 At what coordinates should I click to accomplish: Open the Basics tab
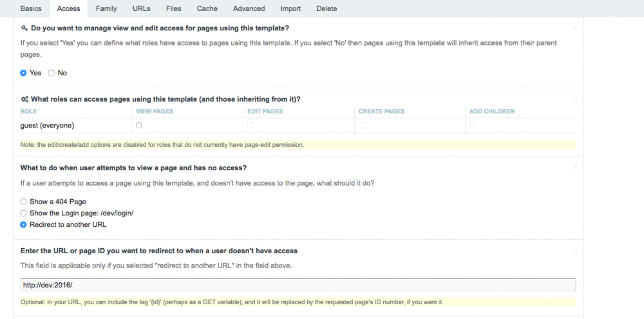pyautogui.click(x=31, y=8)
